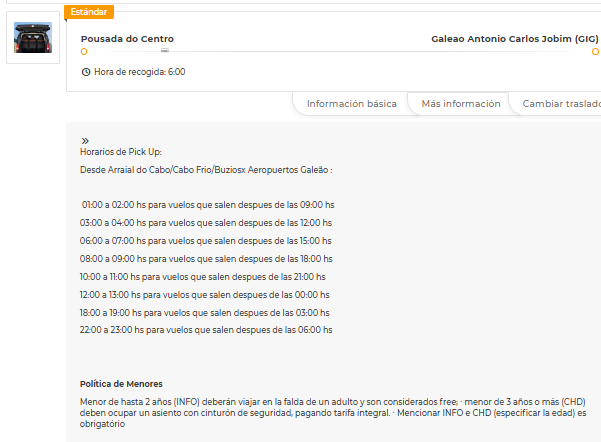Click the Pousada do Centro origin label

point(127,39)
